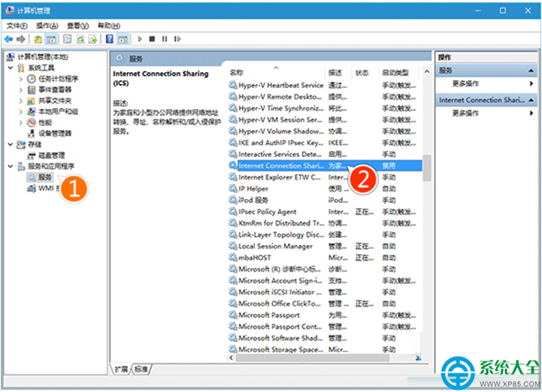This screenshot has width=542, height=392.
Task: Expand the 任务计划程序 node arrow
Action: tap(21, 79)
